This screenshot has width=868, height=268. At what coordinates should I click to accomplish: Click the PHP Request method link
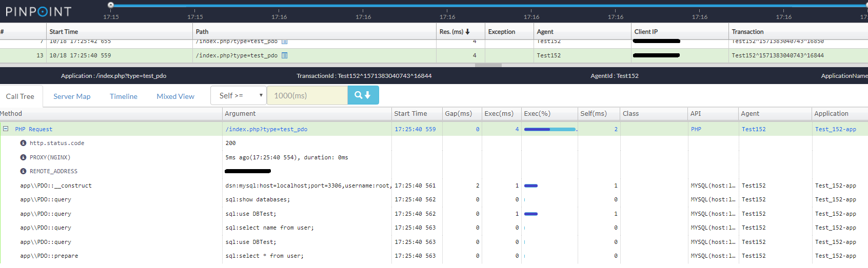[33, 129]
